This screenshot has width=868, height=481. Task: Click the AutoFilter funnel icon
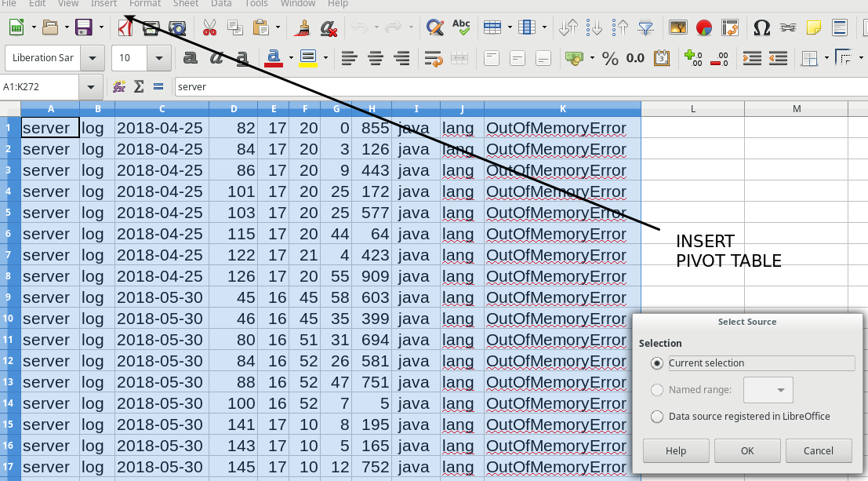[x=645, y=28]
